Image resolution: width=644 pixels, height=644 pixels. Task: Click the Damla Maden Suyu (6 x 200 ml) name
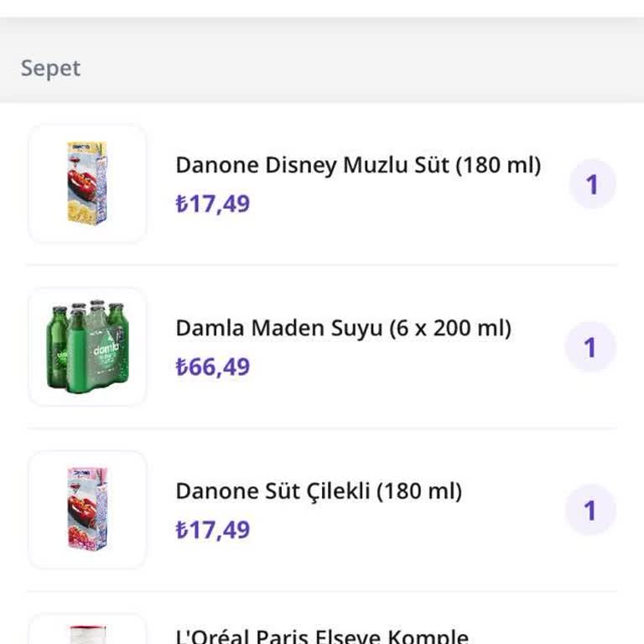343,328
